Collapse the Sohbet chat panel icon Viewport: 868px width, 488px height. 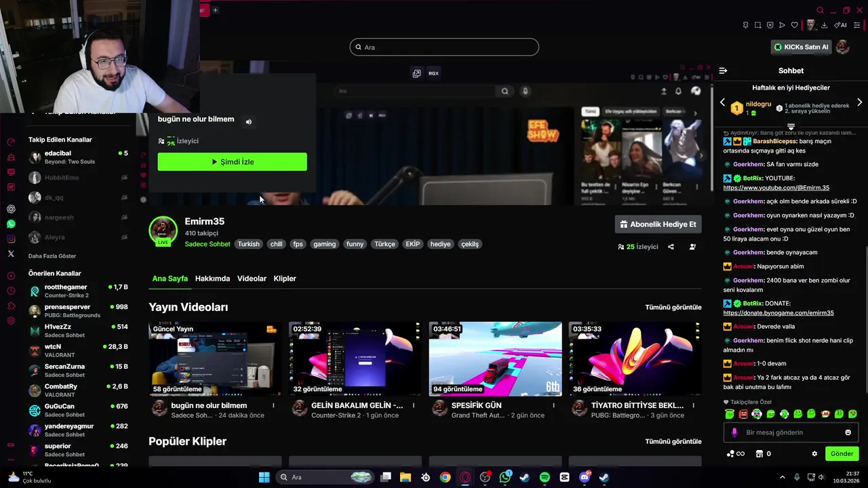click(x=723, y=70)
